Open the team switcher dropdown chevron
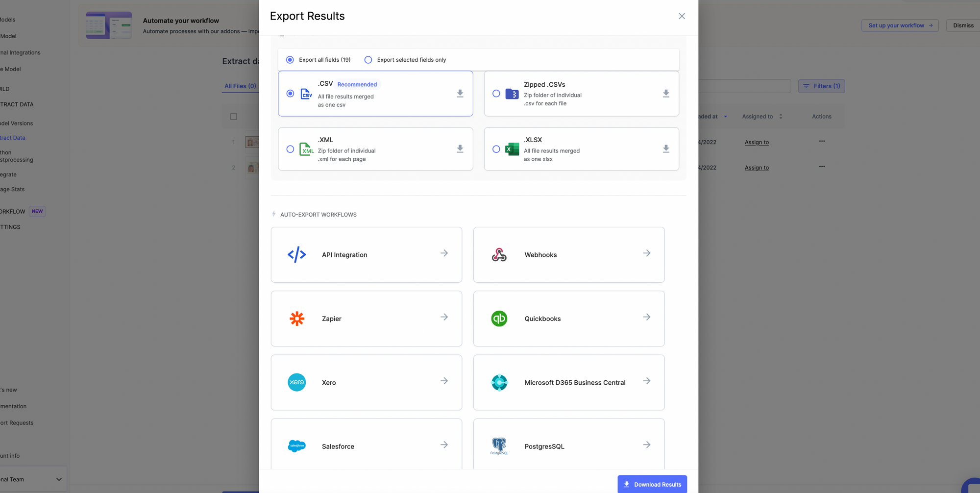The width and height of the screenshot is (980, 493). coord(59,479)
